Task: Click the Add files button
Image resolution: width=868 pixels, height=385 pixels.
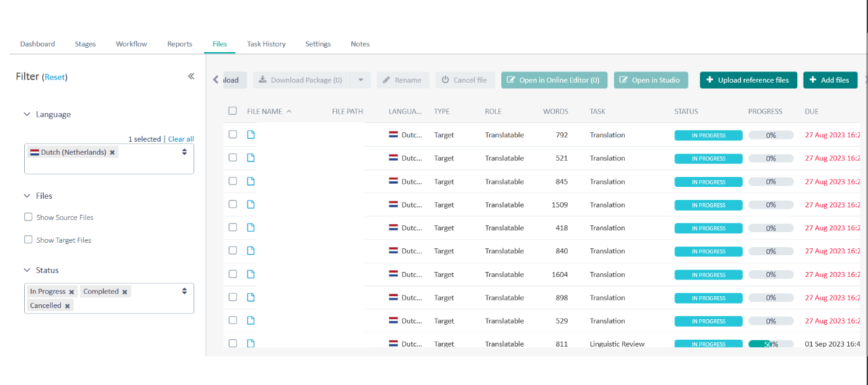Action: (x=830, y=79)
